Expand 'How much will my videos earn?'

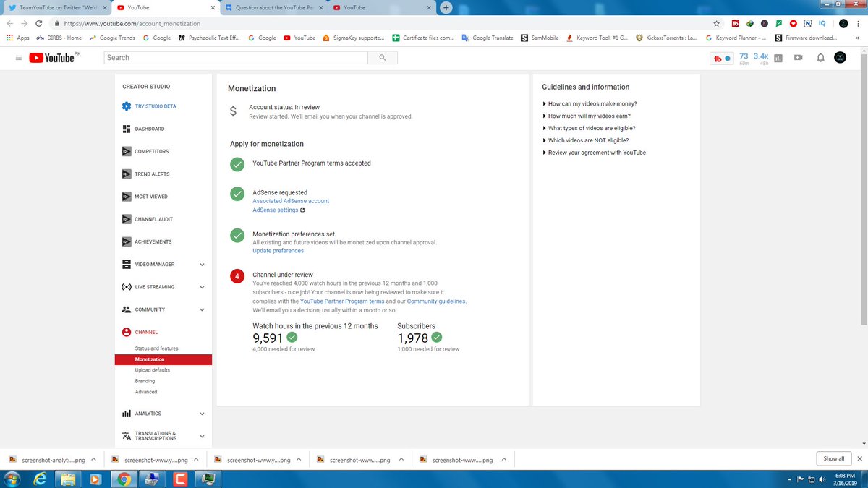[589, 116]
